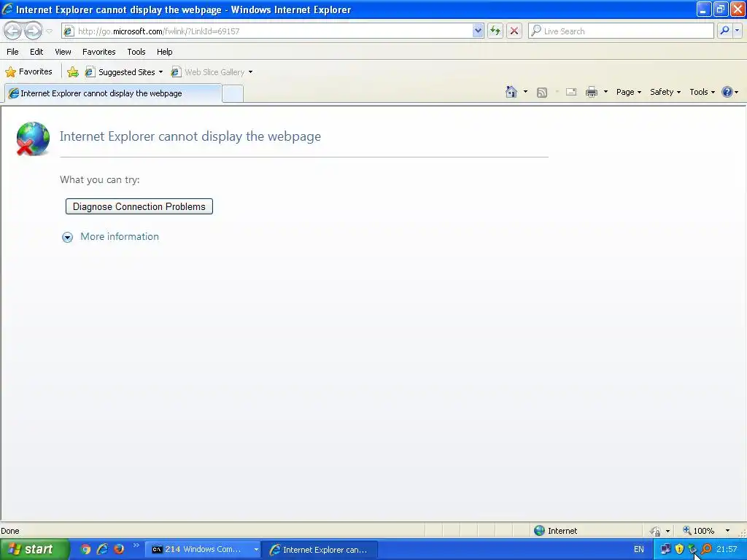Open the Page command bar menu
Image resolution: width=747 pixels, height=560 pixels.
pyautogui.click(x=628, y=92)
